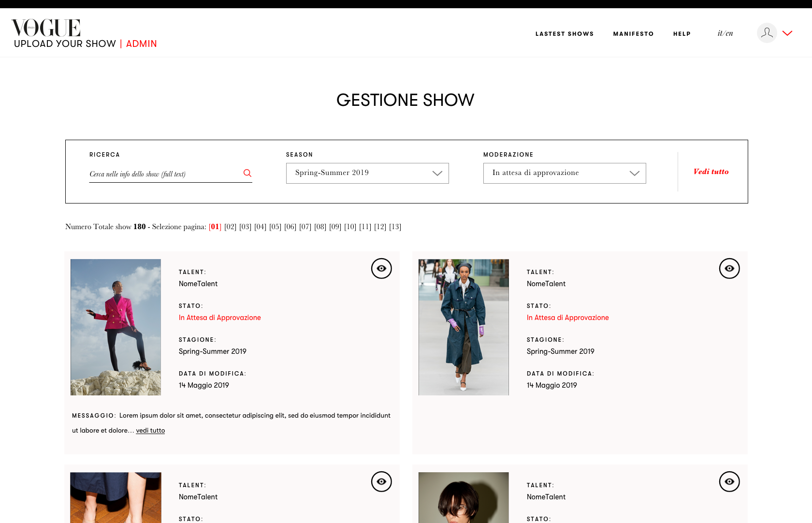
Task: Click the eye icon on the bottom-right show card
Action: (729, 481)
